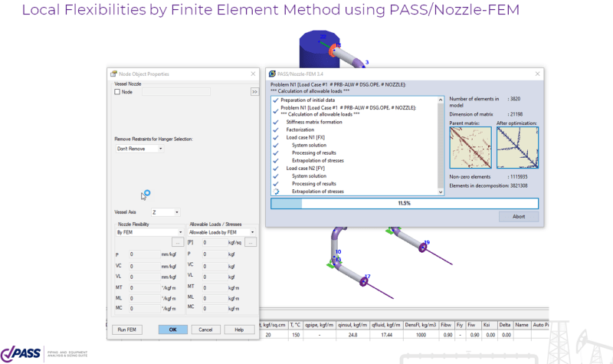The width and height of the screenshot is (613, 364).
Task: Click the Node Object Properties title icon
Action: pos(113,74)
